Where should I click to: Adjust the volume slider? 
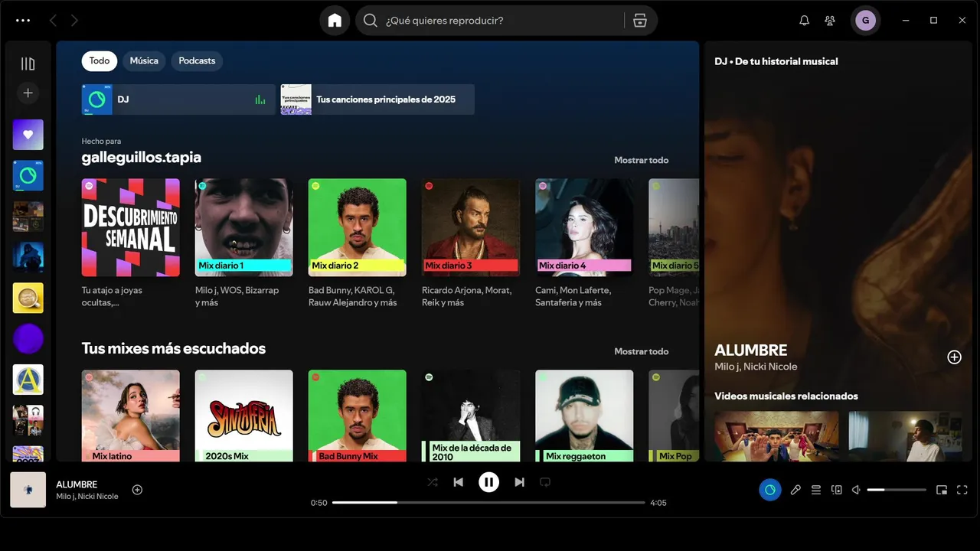point(897,490)
